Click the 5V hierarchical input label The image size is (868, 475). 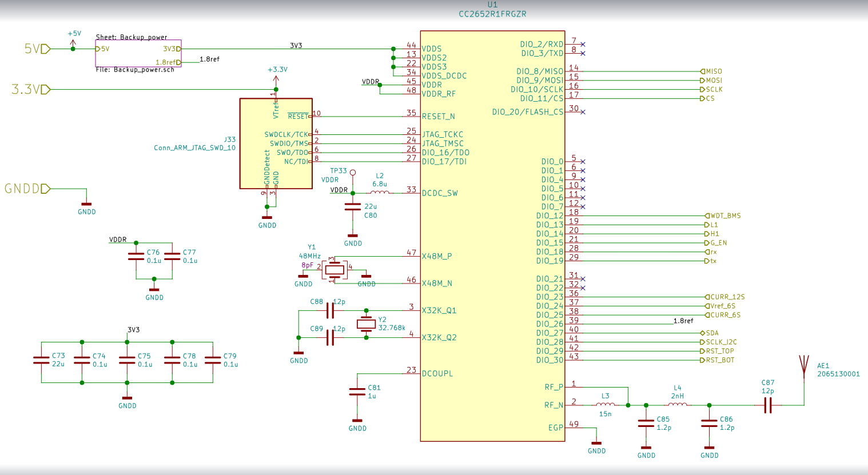coord(37,49)
